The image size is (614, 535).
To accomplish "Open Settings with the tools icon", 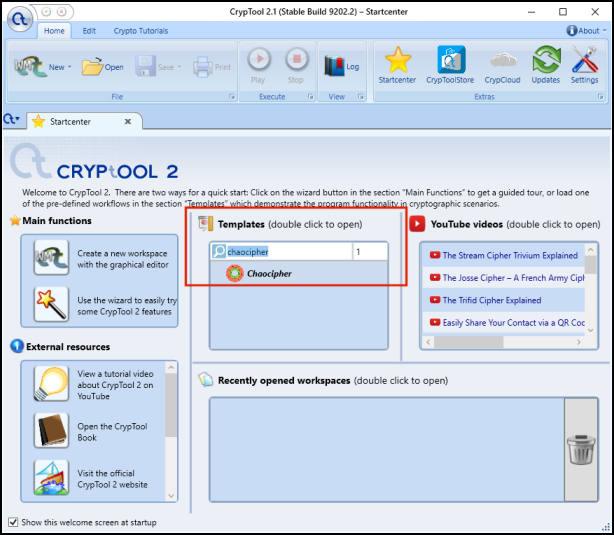I will [x=584, y=59].
